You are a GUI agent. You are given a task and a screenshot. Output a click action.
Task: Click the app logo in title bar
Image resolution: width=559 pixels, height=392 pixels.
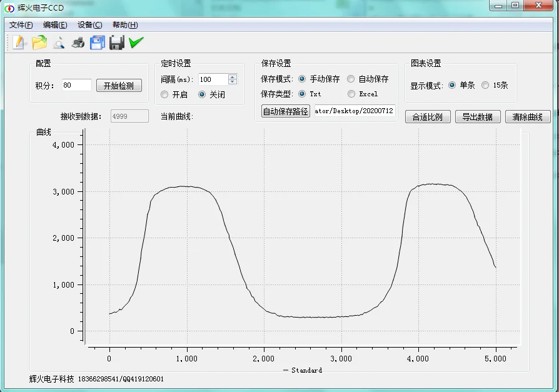click(9, 7)
